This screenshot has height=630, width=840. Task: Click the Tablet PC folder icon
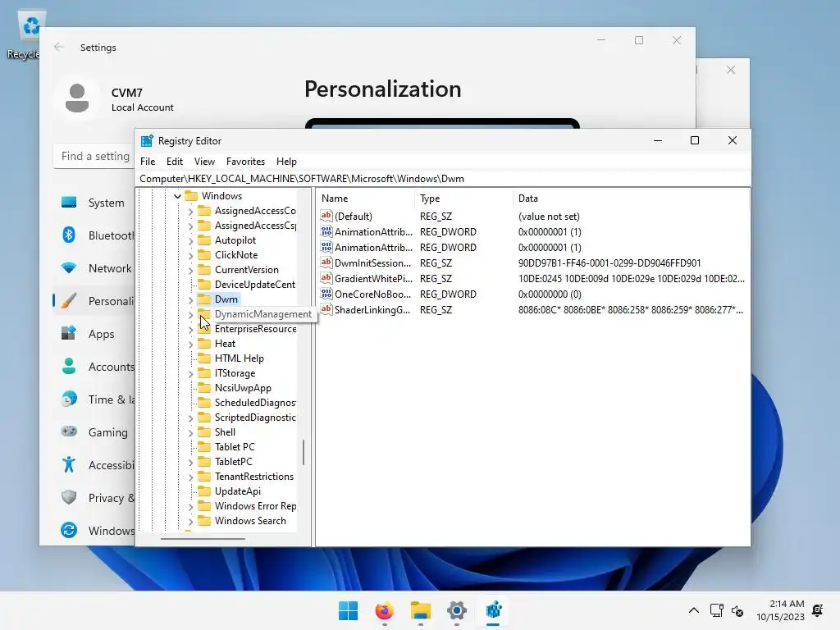point(204,447)
